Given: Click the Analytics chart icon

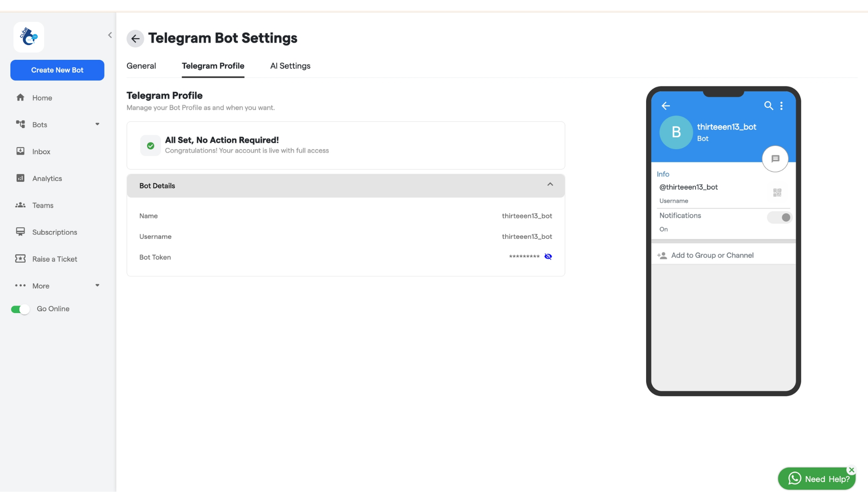Looking at the screenshot, I should [20, 178].
